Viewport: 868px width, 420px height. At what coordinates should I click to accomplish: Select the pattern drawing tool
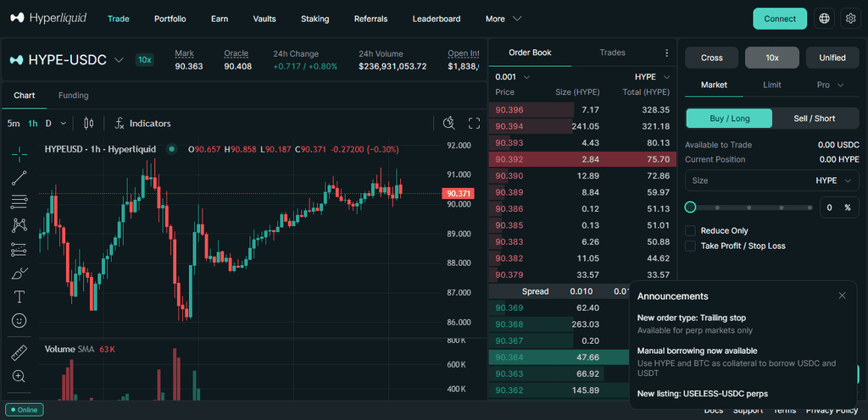pyautogui.click(x=19, y=225)
